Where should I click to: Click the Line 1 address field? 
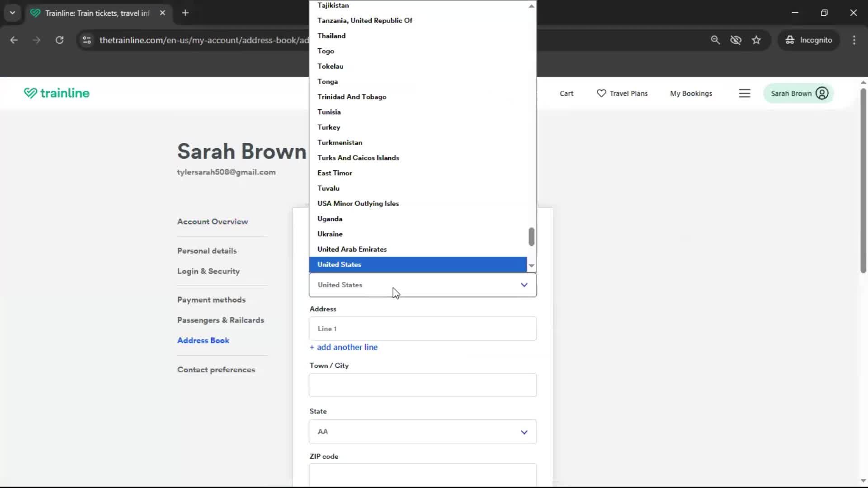pyautogui.click(x=422, y=328)
